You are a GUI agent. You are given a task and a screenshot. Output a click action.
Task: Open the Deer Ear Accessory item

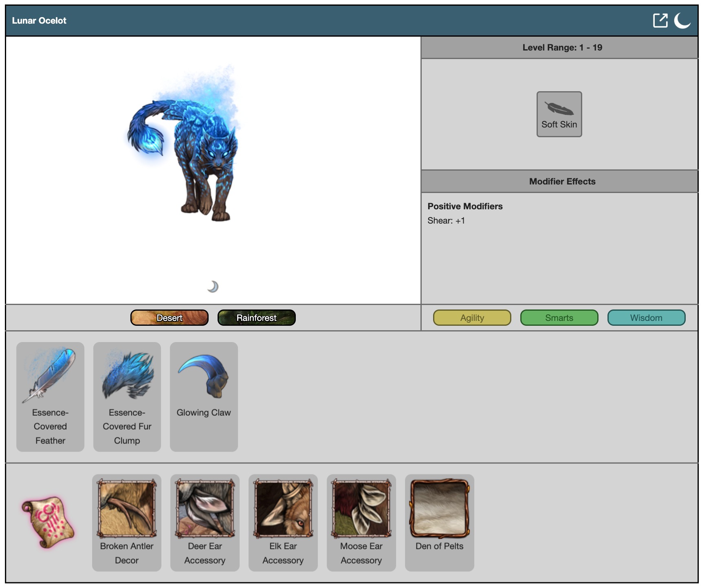(205, 522)
